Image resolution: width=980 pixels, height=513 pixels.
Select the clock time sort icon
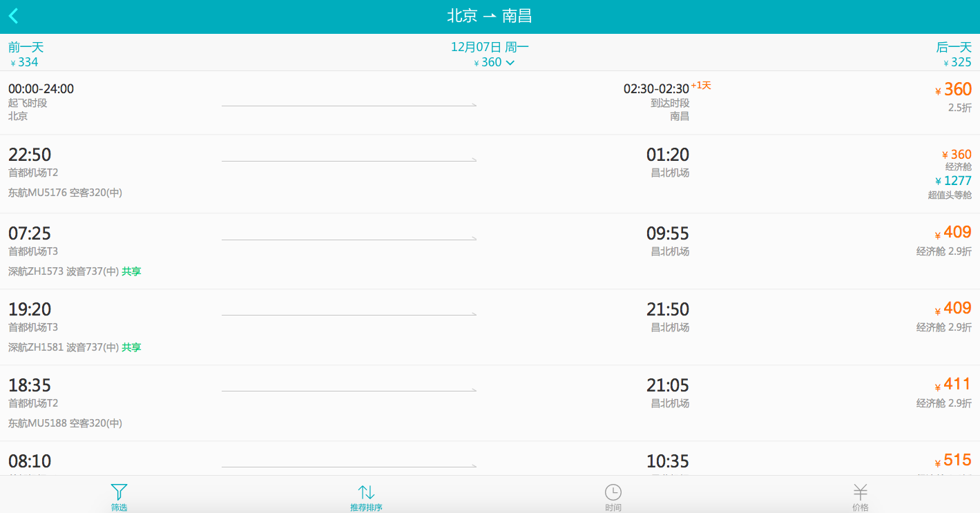tap(613, 493)
